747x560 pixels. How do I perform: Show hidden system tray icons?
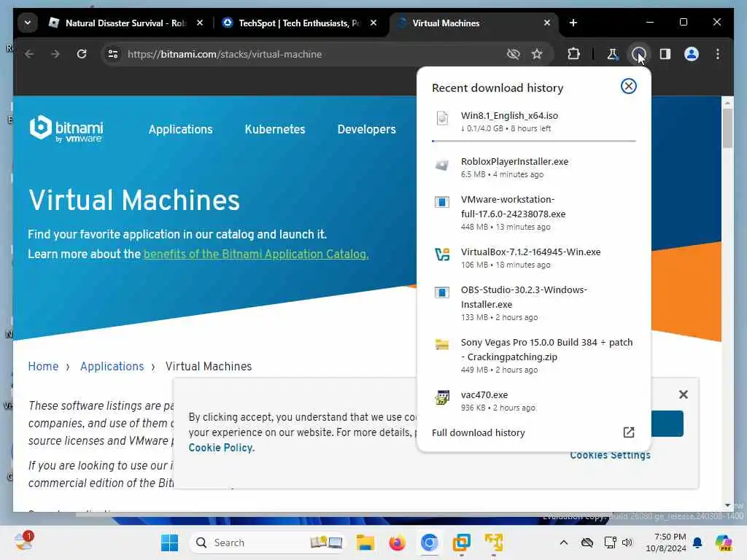point(564,542)
